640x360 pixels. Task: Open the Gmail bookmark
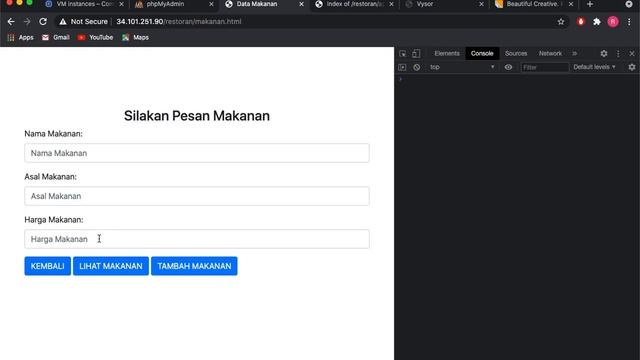[x=56, y=38]
